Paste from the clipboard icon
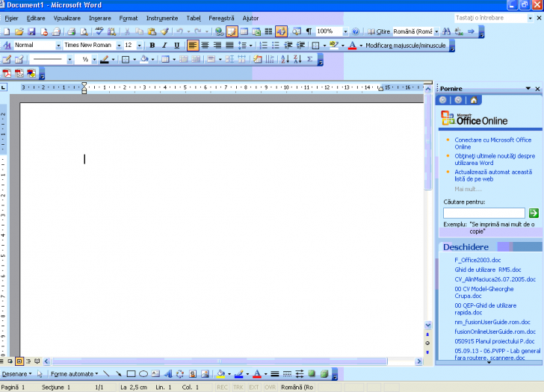The image size is (544, 392). click(x=152, y=32)
